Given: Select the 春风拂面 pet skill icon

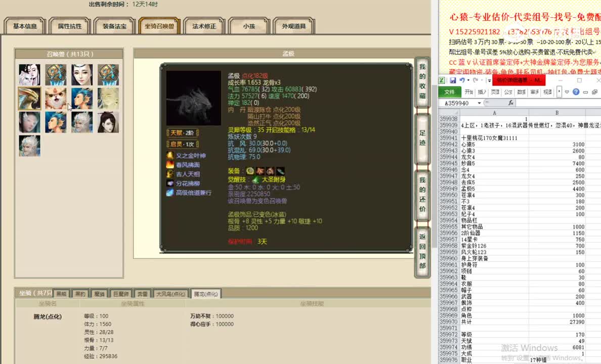Looking at the screenshot, I should click(x=170, y=164).
